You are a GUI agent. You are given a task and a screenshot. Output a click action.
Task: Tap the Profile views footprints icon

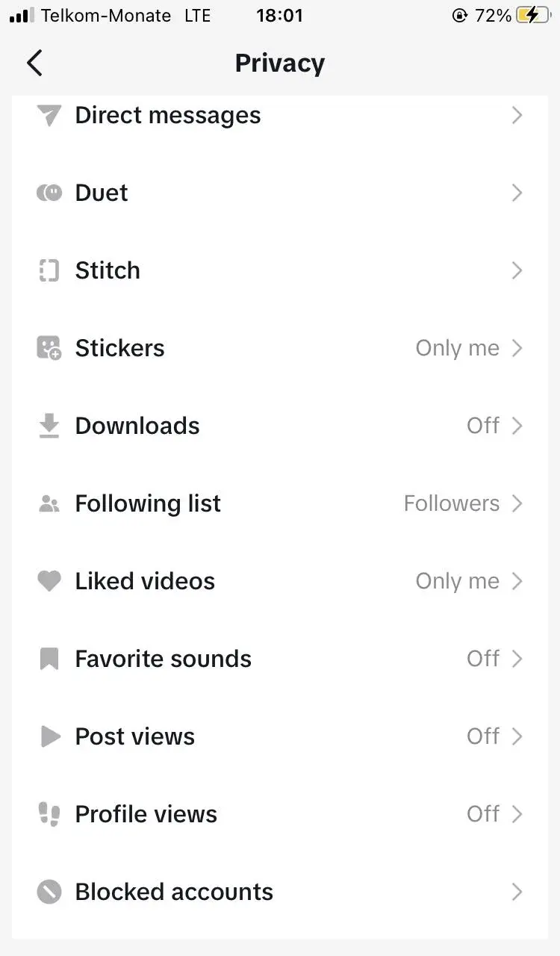pos(49,814)
